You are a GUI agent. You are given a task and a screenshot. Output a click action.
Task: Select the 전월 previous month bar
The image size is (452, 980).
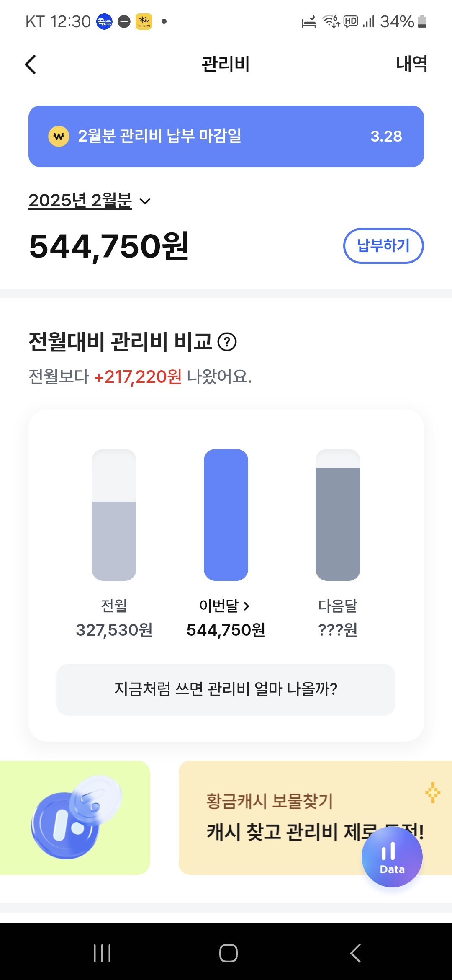tap(114, 515)
